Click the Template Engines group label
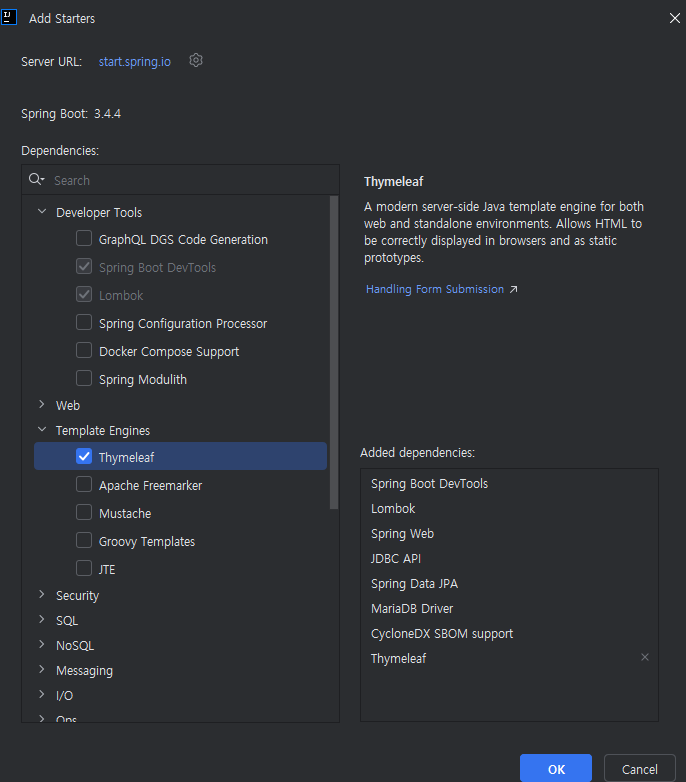 click(103, 430)
